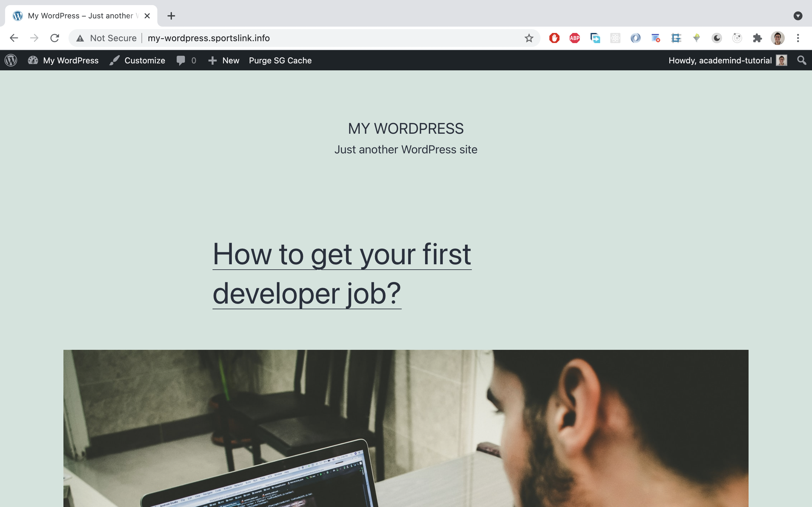Open the Adblock Plus extension
This screenshot has width=812, height=507.
[574, 38]
